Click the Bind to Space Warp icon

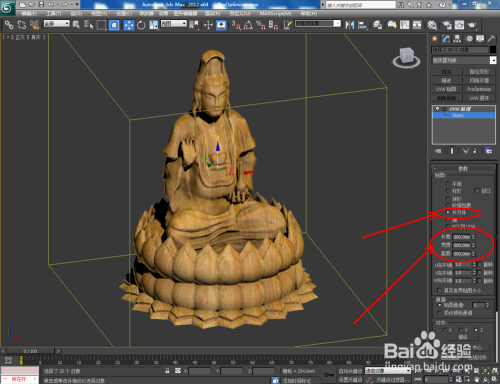click(x=34, y=25)
